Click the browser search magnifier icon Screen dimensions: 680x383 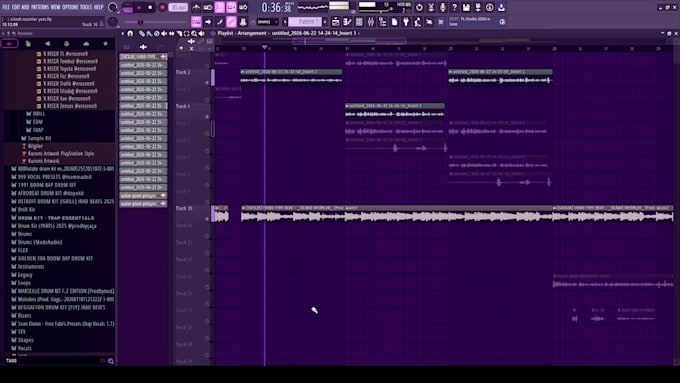click(111, 361)
